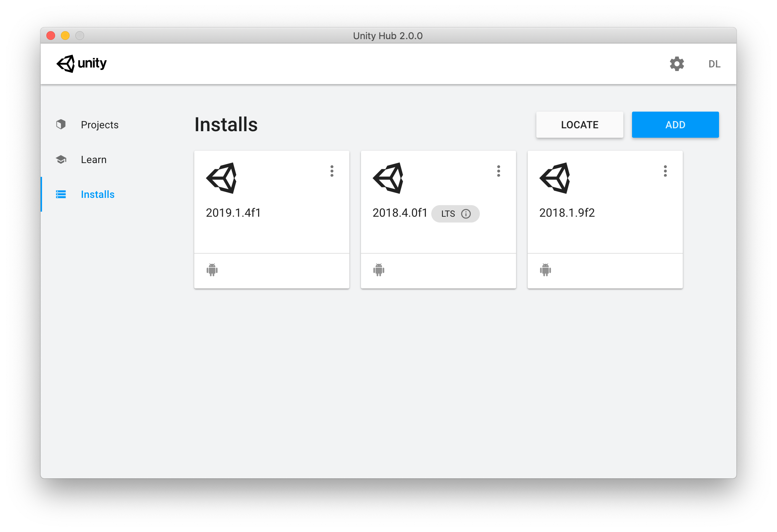The image size is (777, 532).
Task: Click Unity logo on 2019.1.4f1 card
Action: [x=221, y=178]
